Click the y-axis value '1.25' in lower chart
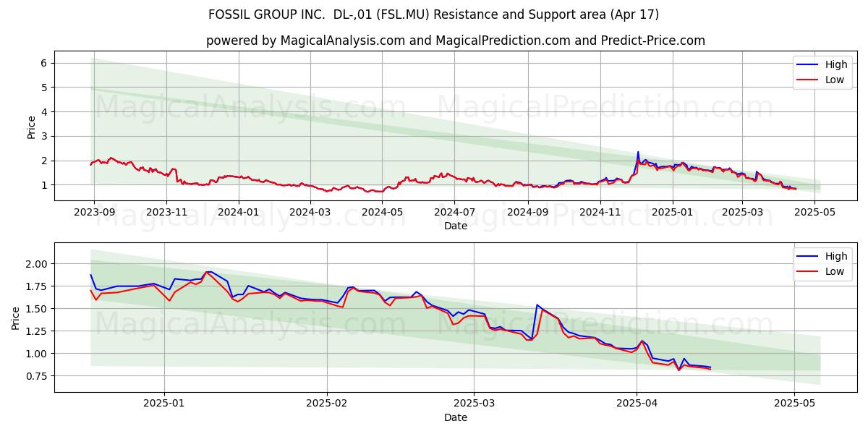Screen dimensions: 868x434 (36, 331)
